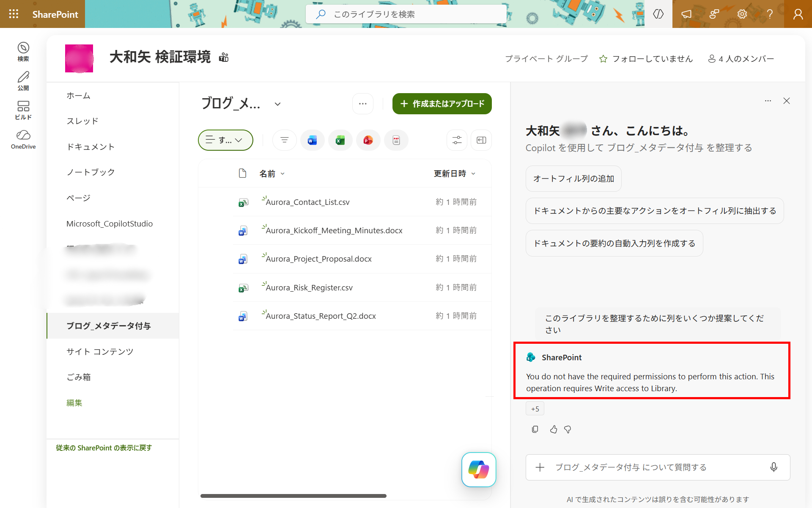812x508 pixels.
Task: Expand the +5 references chip
Action: (x=535, y=409)
